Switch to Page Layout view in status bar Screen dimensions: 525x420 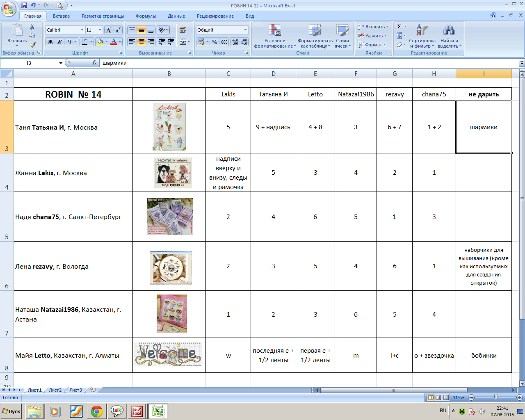(438, 397)
